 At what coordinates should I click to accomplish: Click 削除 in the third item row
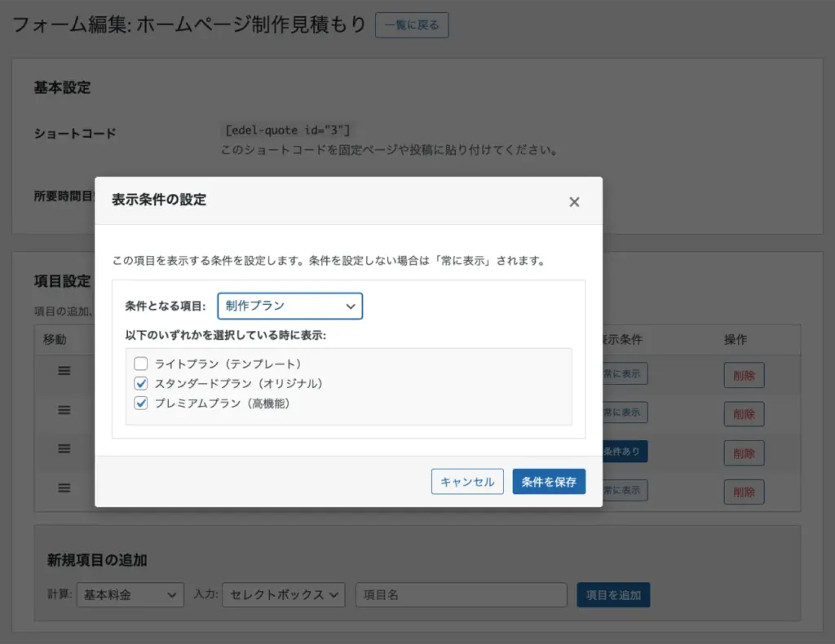(744, 453)
